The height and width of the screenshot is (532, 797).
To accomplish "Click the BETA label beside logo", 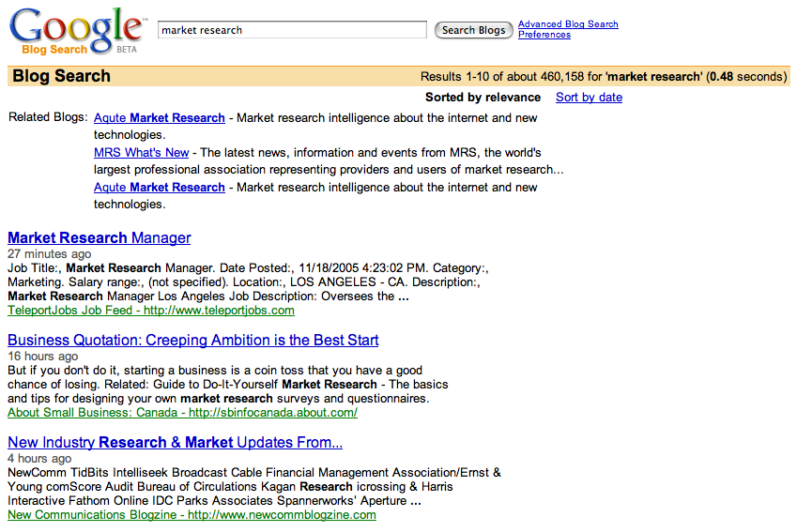I will (127, 50).
